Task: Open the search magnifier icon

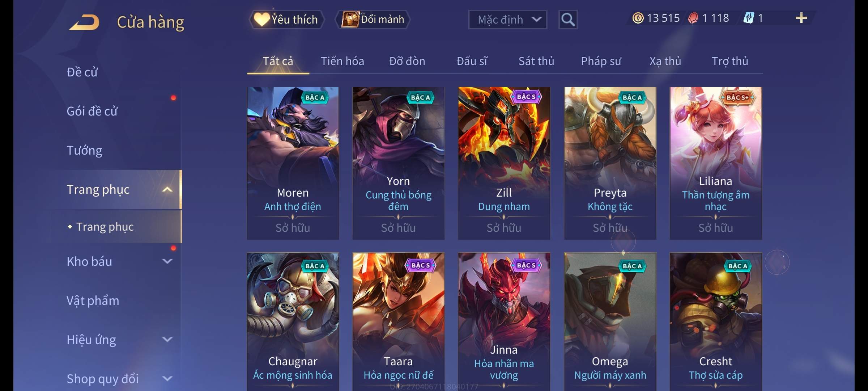Action: click(568, 20)
